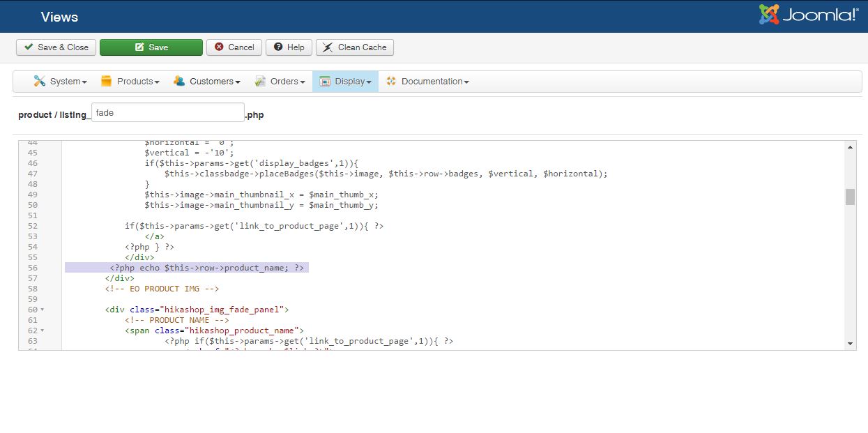Click the file name field containing 'fade'
The height and width of the screenshot is (433, 868).
click(x=167, y=113)
